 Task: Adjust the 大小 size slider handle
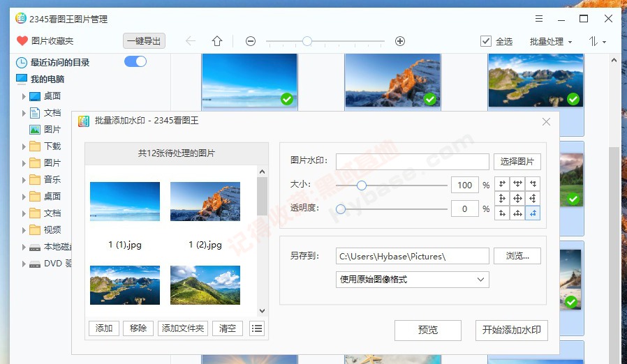(362, 185)
